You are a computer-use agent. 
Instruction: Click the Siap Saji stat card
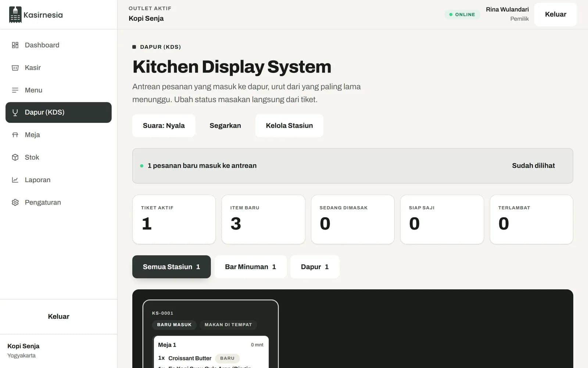(x=442, y=219)
